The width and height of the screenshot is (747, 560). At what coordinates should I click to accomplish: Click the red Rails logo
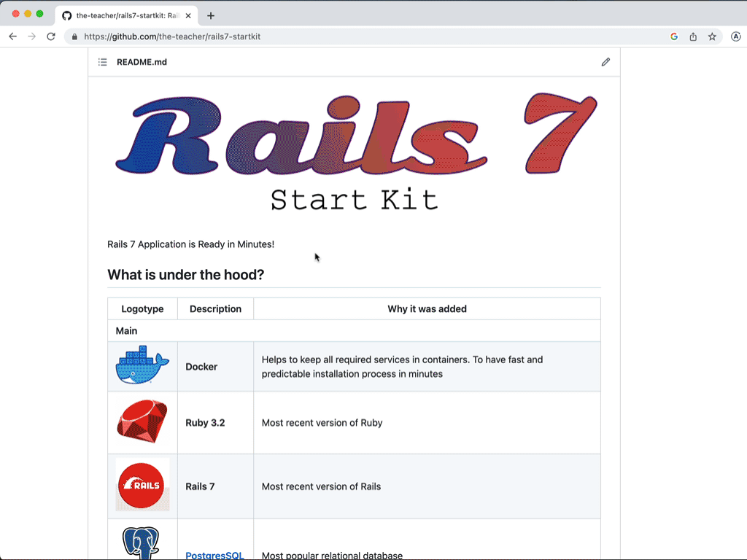pyautogui.click(x=142, y=485)
